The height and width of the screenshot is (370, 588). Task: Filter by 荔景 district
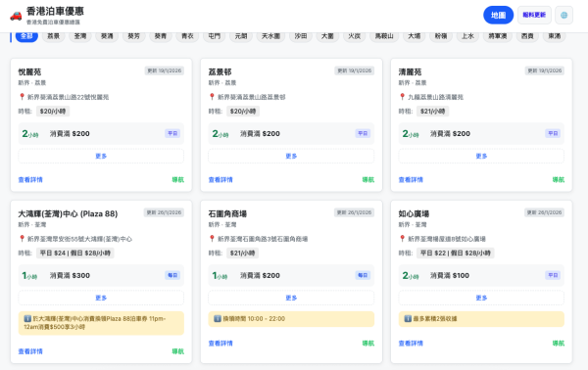(53, 36)
